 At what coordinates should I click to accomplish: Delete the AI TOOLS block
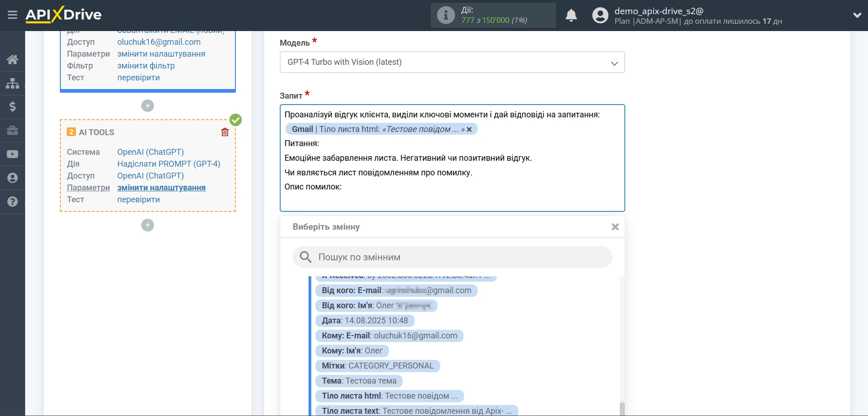pos(225,132)
